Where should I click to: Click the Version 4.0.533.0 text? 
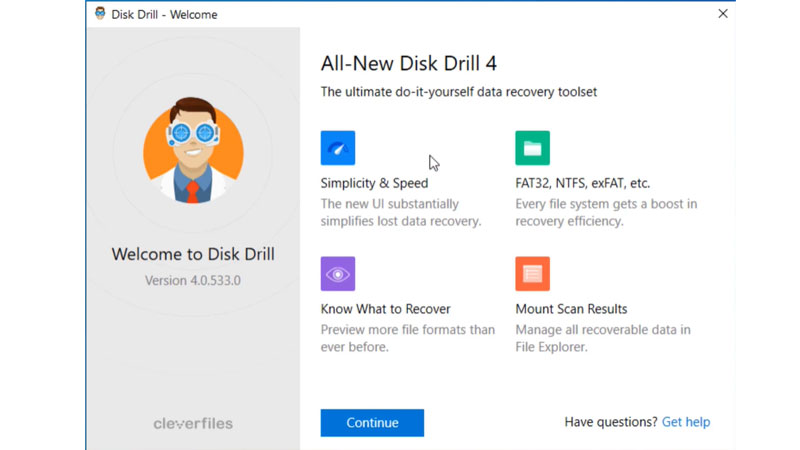[193, 281]
